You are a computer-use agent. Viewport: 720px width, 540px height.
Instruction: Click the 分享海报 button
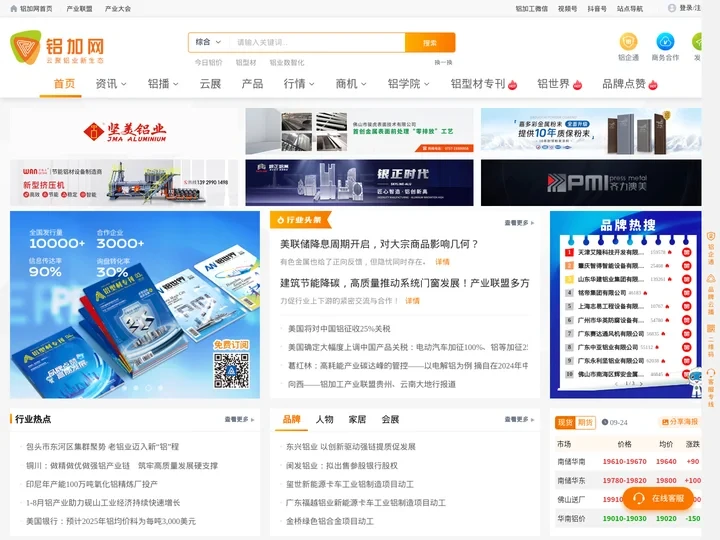click(679, 422)
